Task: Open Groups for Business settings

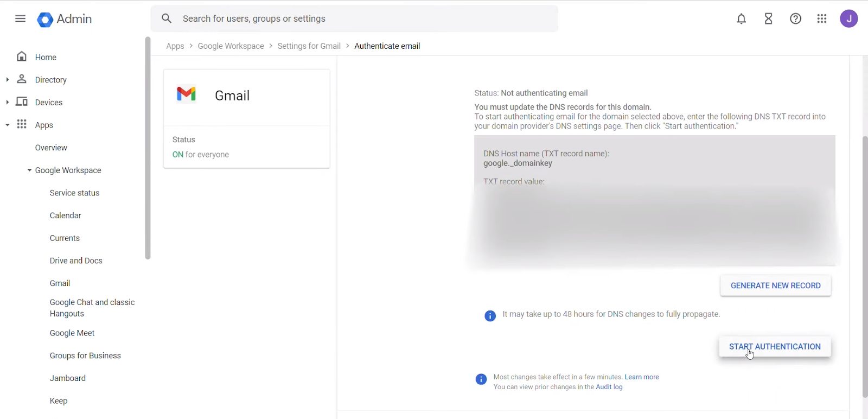Action: coord(85,355)
